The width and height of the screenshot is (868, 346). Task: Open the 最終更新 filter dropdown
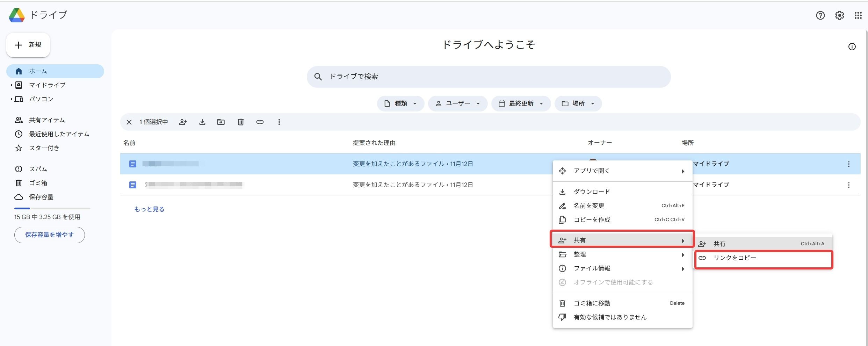pos(521,103)
